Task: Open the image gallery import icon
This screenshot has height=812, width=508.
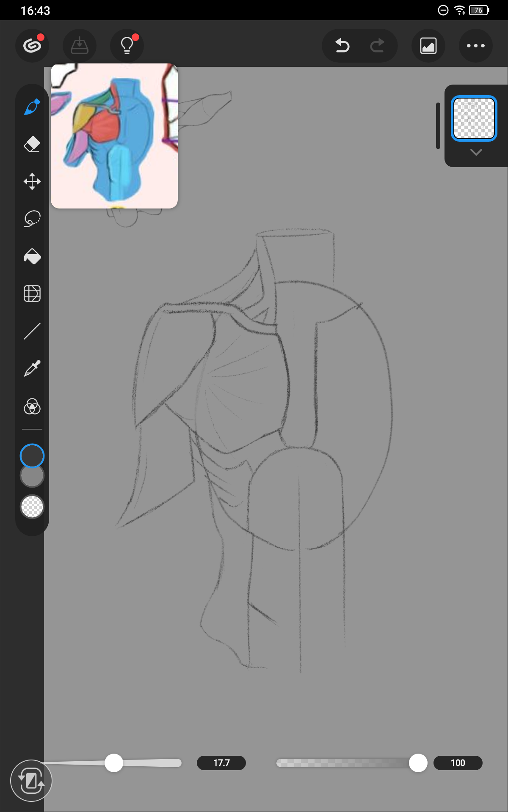Action: (428, 46)
